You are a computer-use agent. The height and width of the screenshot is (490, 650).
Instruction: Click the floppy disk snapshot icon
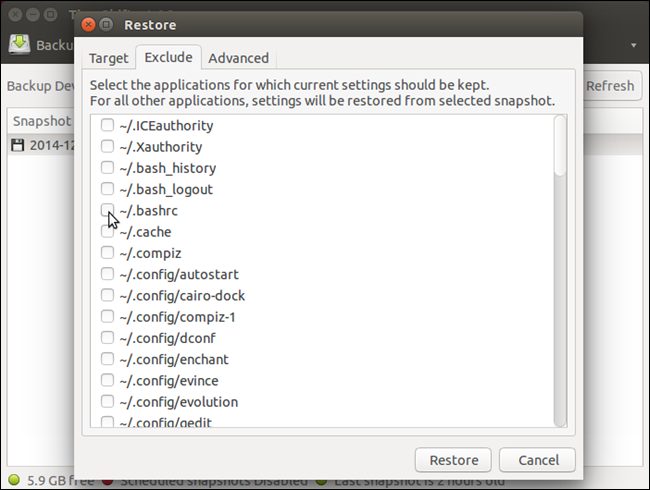tap(17, 145)
